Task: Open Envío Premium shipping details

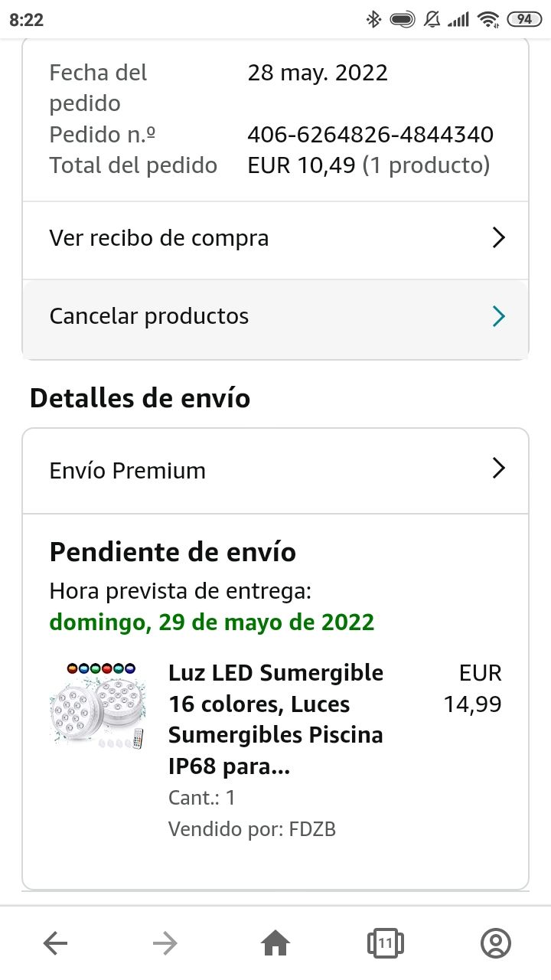Action: [x=128, y=470]
